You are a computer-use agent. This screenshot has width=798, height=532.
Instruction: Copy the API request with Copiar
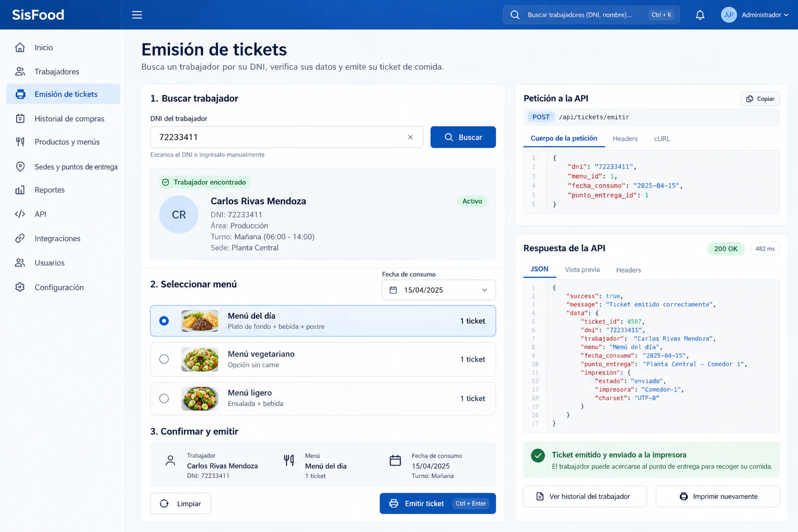pos(760,99)
